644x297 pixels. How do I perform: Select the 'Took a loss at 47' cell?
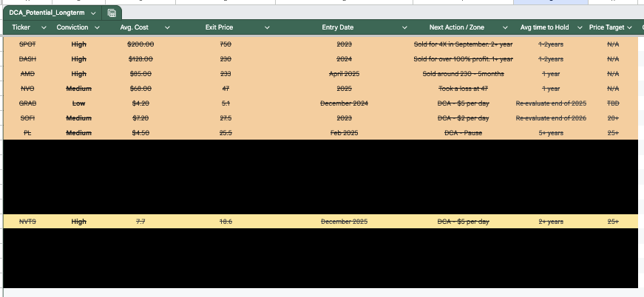(x=464, y=89)
